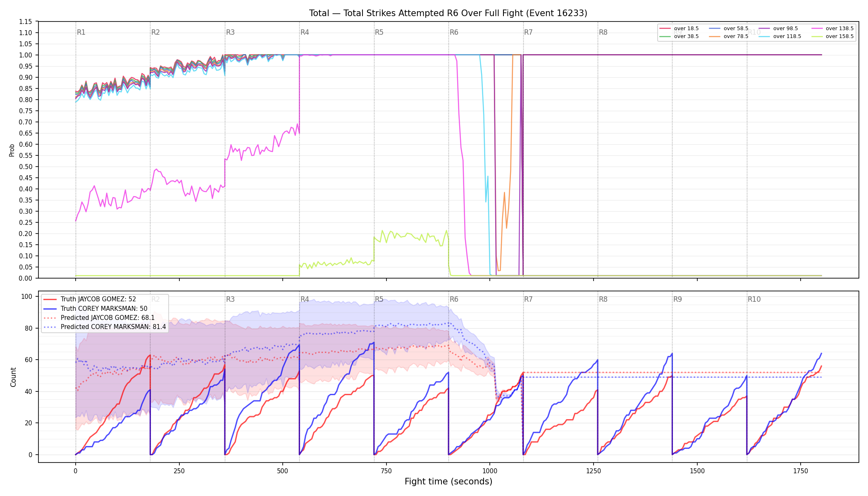Select the 'over 158.5' legend entry
Screen dimensions: 868x496
832,36
